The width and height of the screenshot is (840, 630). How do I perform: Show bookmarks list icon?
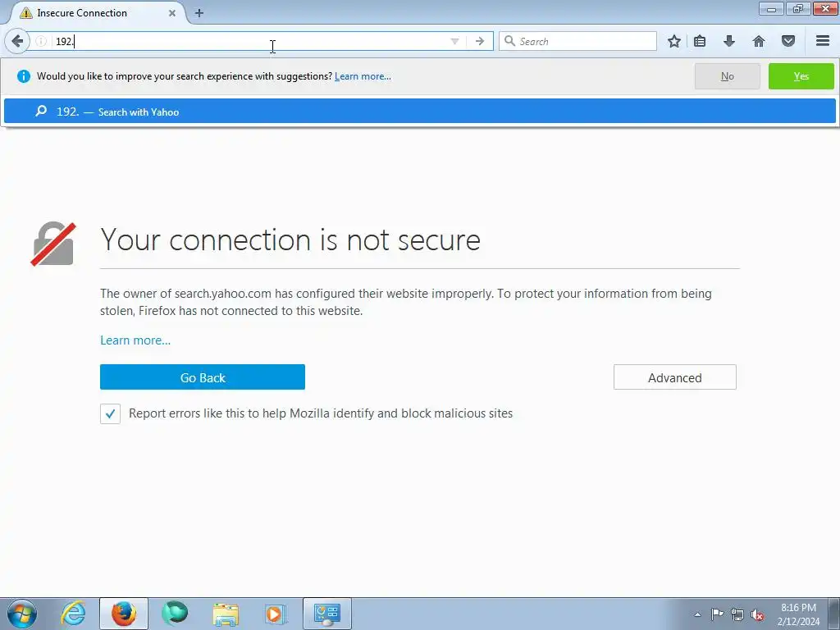pyautogui.click(x=700, y=41)
